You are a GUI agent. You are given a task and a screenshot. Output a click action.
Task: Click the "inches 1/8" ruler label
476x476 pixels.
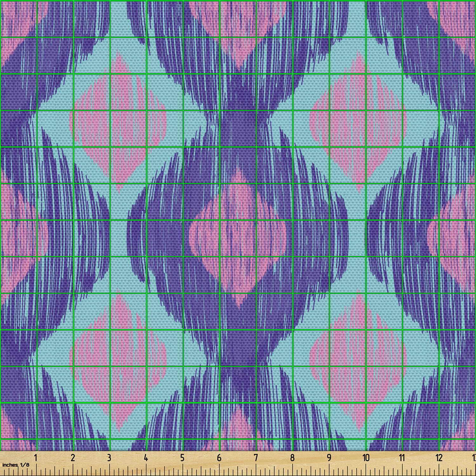[x=16, y=465]
